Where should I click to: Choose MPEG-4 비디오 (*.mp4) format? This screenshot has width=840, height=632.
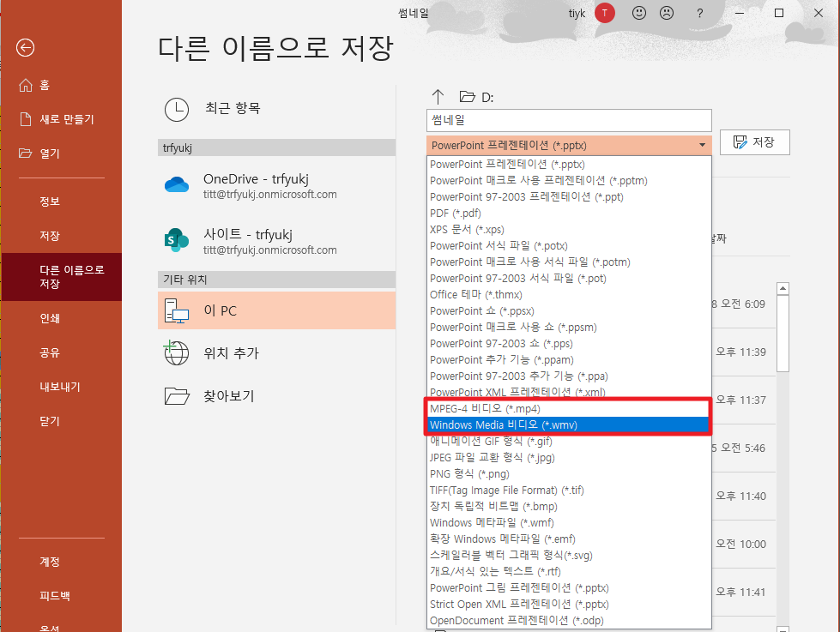click(x=569, y=409)
